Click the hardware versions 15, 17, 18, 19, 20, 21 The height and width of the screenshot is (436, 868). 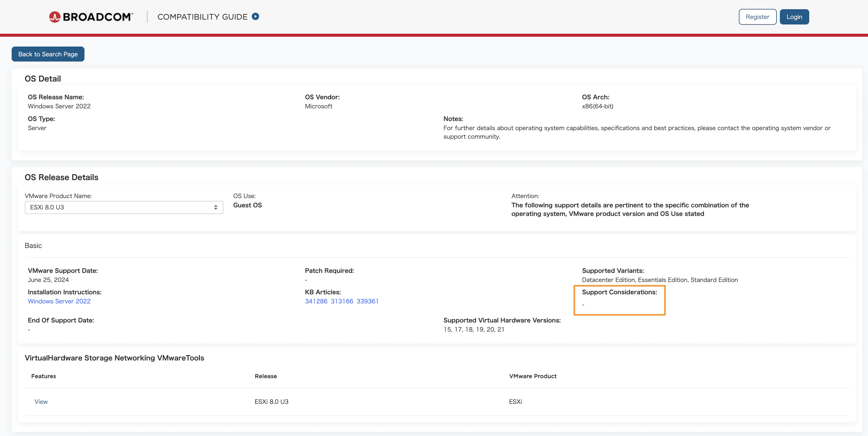coord(474,329)
